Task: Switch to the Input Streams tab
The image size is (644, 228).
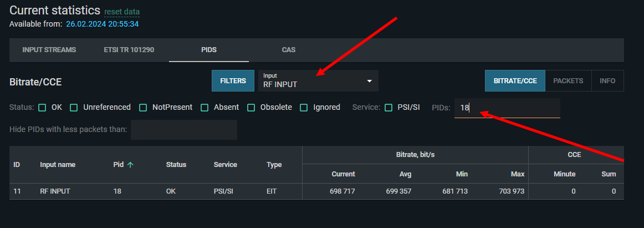Action: click(x=49, y=50)
